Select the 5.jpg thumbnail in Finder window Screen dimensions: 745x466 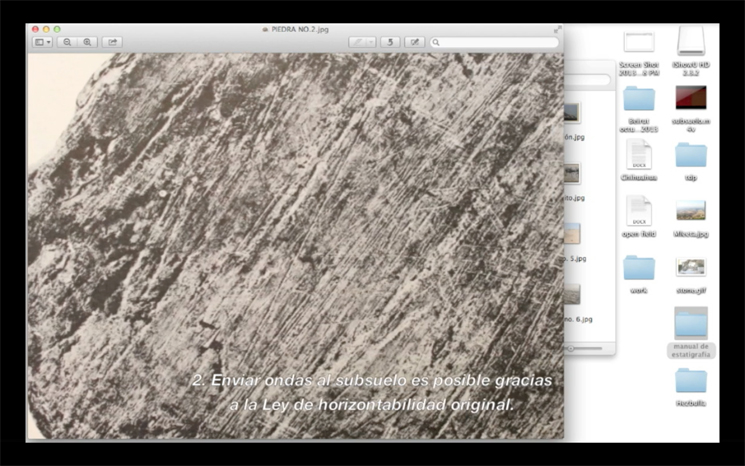click(572, 234)
